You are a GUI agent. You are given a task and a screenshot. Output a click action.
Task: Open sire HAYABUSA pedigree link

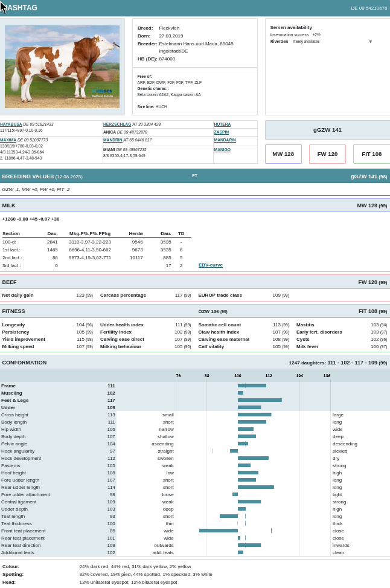pyautogui.click(x=11, y=124)
